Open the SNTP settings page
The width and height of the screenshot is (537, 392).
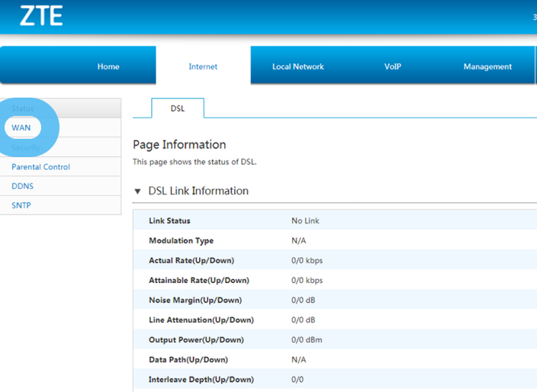(x=21, y=206)
